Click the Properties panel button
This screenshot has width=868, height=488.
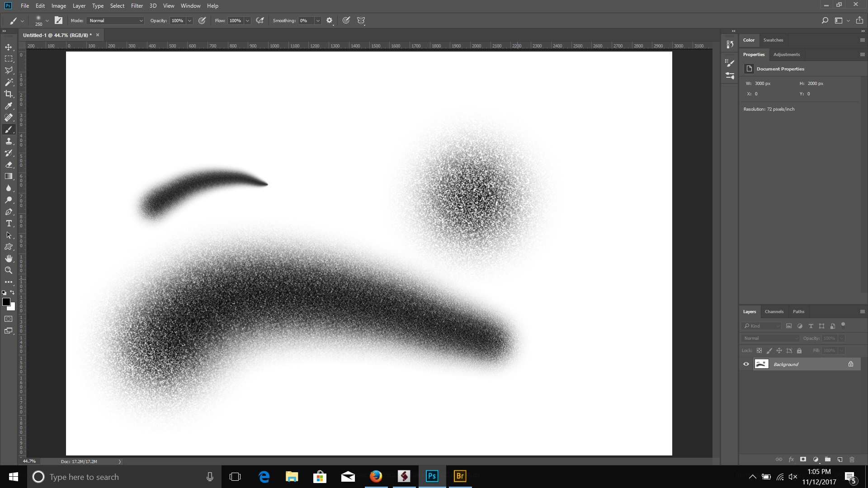coord(754,54)
